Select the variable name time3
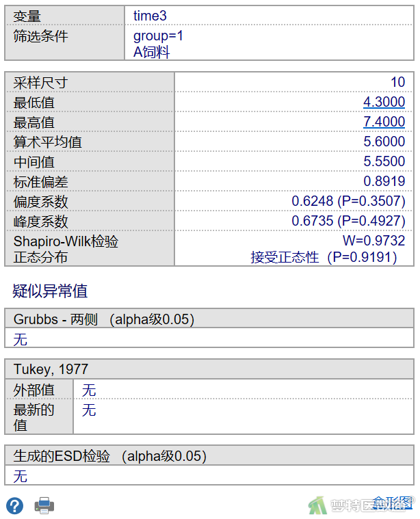This screenshot has height=519, width=420. [150, 16]
